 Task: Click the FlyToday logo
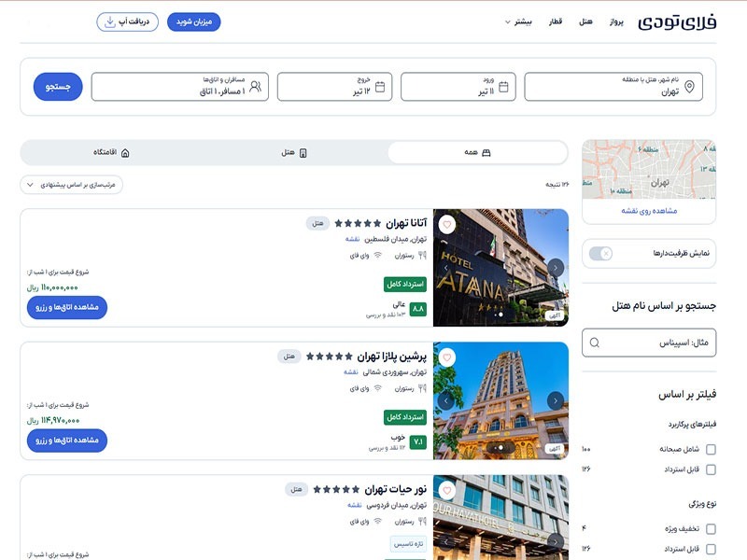click(677, 22)
